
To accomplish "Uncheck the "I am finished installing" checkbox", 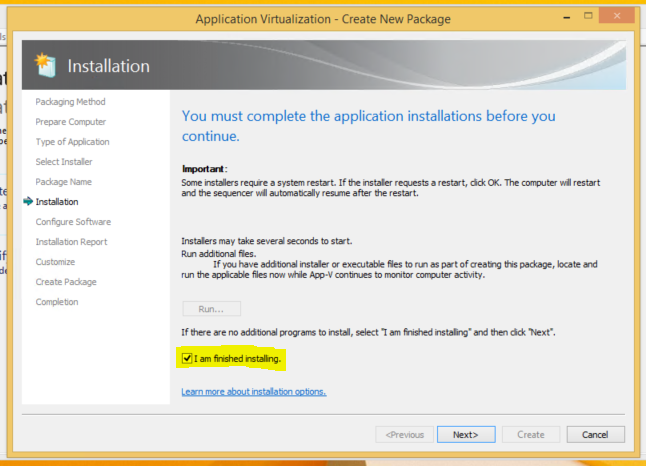I will pos(187,358).
